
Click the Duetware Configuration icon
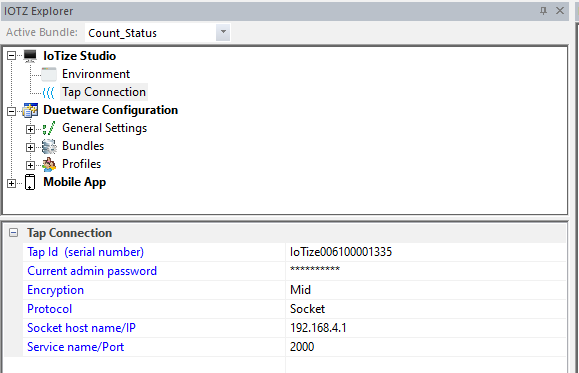30,110
